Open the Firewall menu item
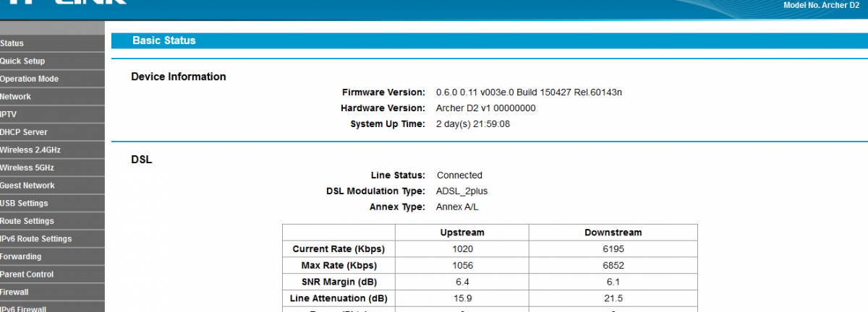Viewport: 868px width, 312px height. coord(52,292)
